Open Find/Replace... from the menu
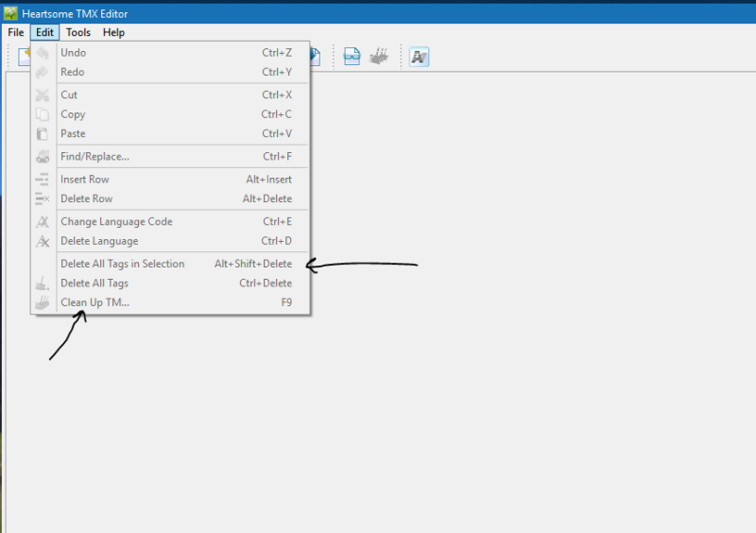The height and width of the screenshot is (533, 756). tap(170, 156)
